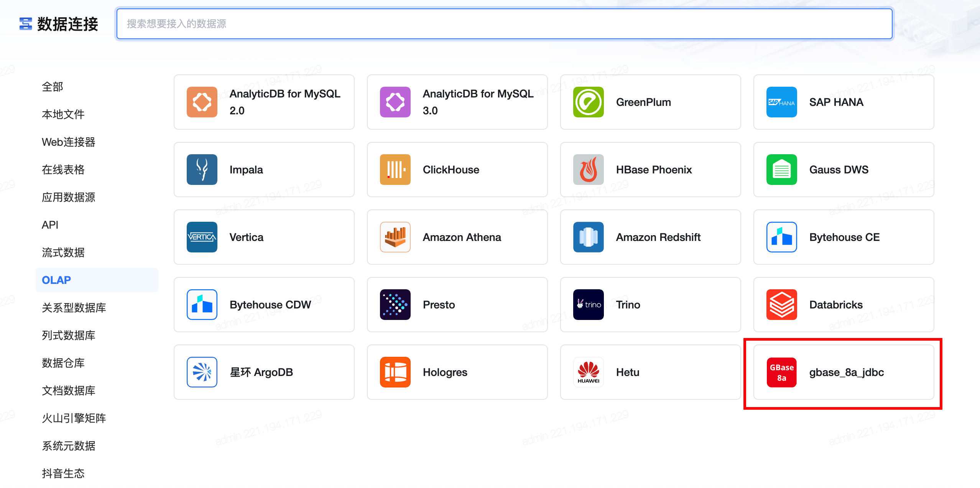Open the 文档数据库 category
Image resolution: width=980 pixels, height=488 pixels.
coord(97,391)
